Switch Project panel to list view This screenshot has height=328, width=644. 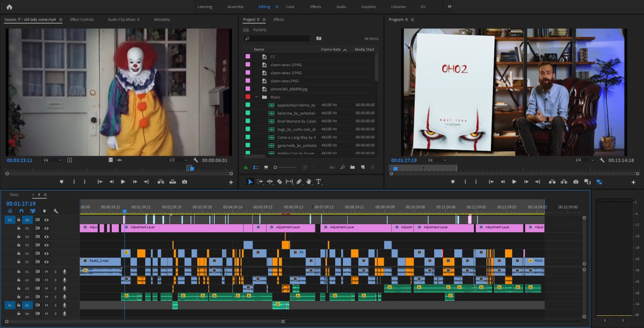[x=256, y=167]
